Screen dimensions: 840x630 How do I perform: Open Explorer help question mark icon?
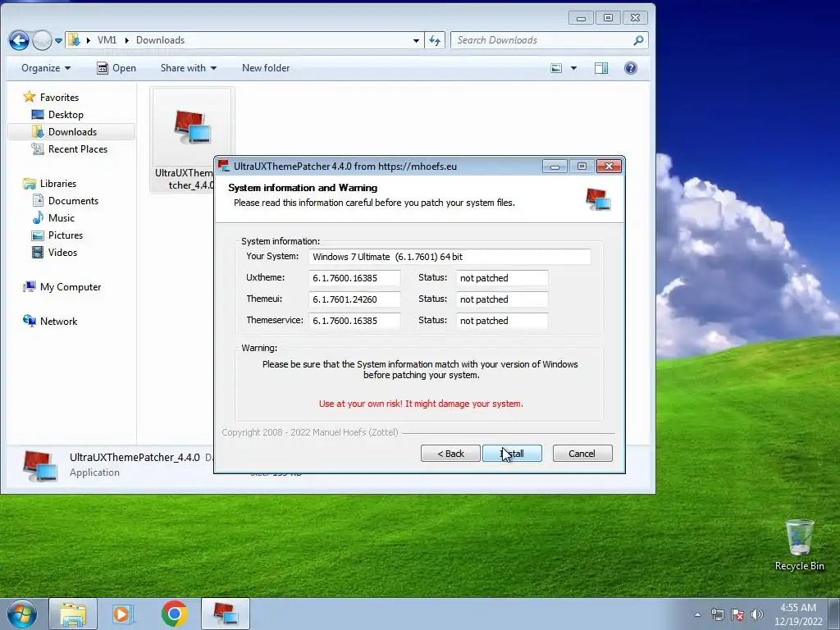631,68
